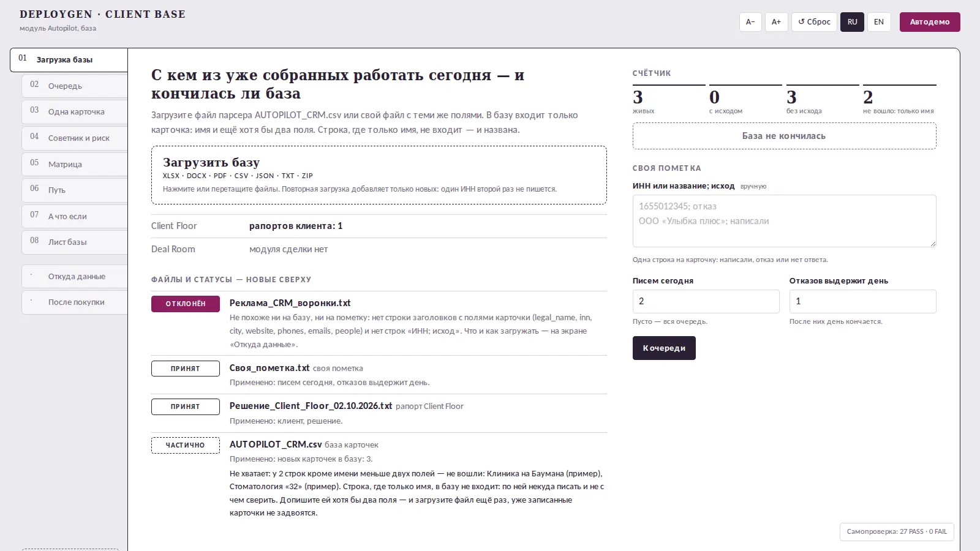The image size is (980, 551).
Task: Open step 03 Одна карточка
Action: (75, 111)
